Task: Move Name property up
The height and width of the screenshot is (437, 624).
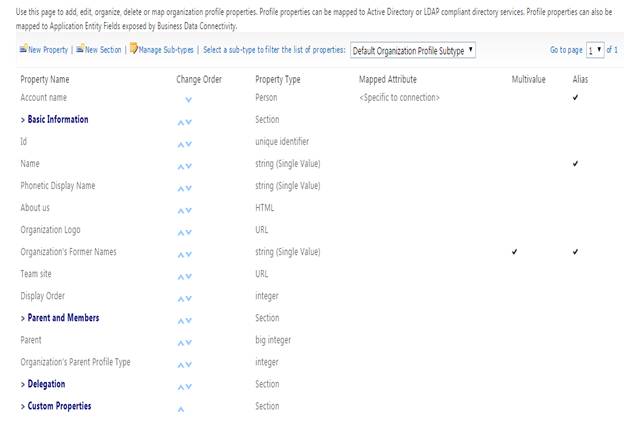Action: (x=181, y=165)
